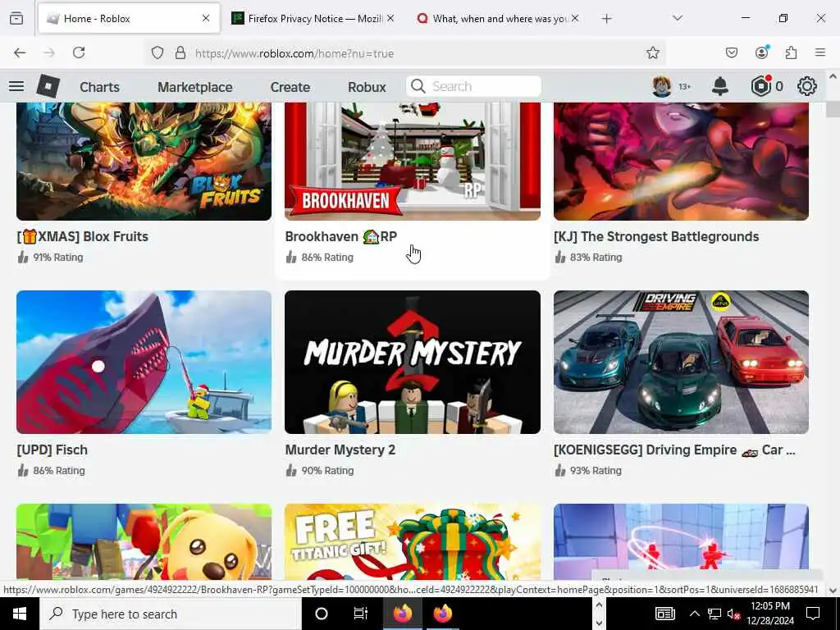840x630 pixels.
Task: Open the Create page
Action: pos(290,87)
